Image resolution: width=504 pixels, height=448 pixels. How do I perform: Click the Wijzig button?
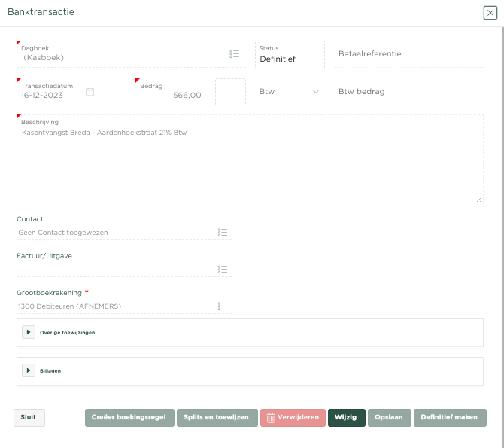[347, 418]
